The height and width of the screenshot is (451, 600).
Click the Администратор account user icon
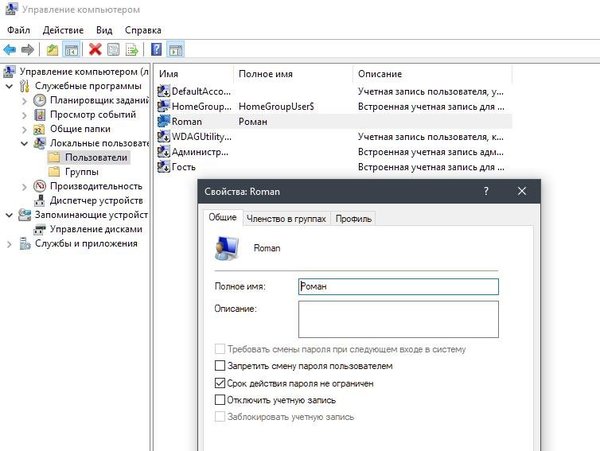(163, 152)
